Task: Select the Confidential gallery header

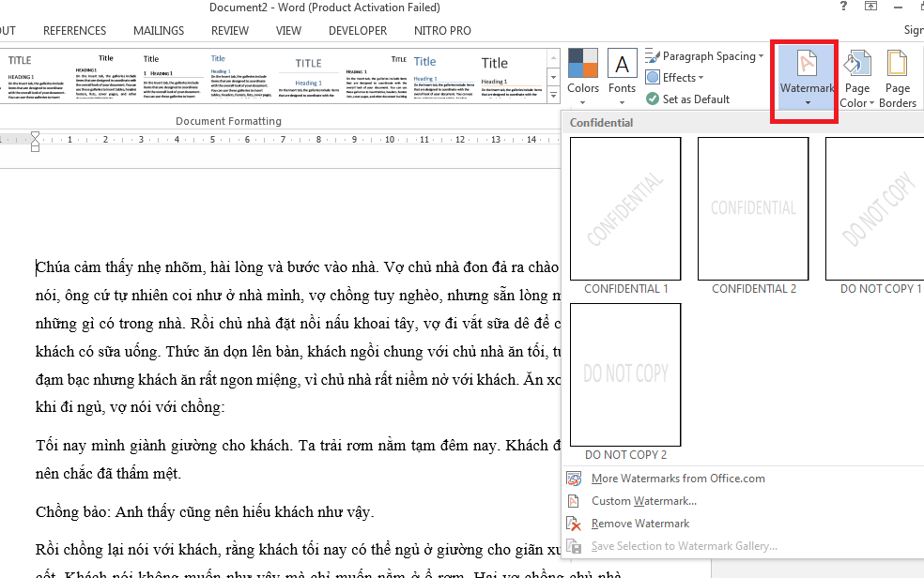Action: click(x=601, y=122)
